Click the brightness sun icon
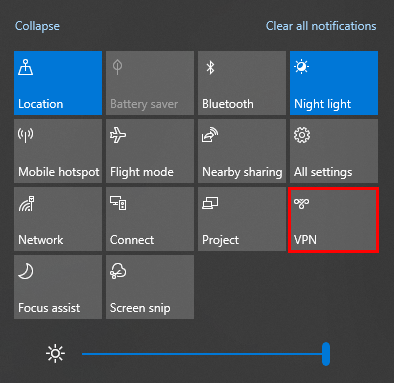This screenshot has height=383, width=394. [55, 354]
